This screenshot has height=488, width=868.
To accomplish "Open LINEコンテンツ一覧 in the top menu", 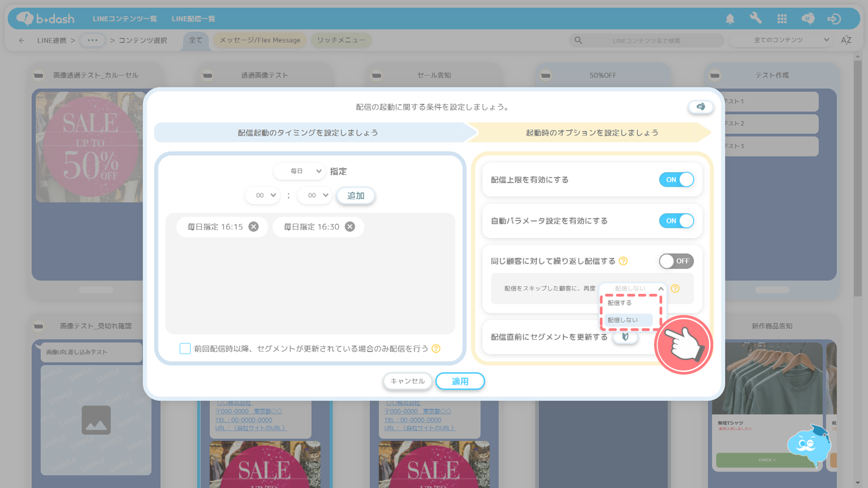I will [x=125, y=19].
